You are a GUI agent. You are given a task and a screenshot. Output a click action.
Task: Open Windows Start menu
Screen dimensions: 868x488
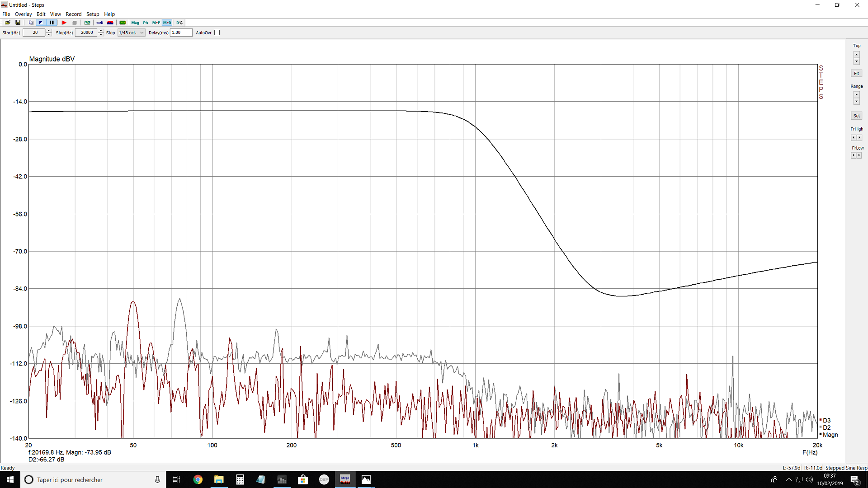pyautogui.click(x=10, y=479)
